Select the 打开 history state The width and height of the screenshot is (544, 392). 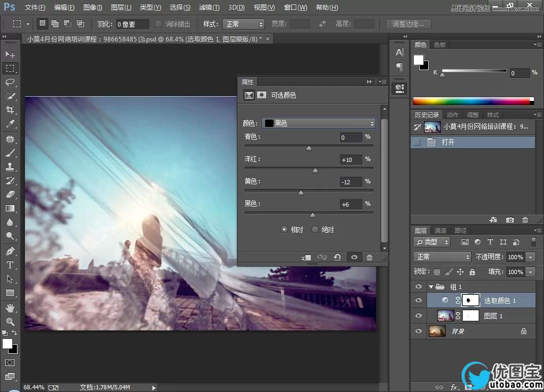pos(472,142)
